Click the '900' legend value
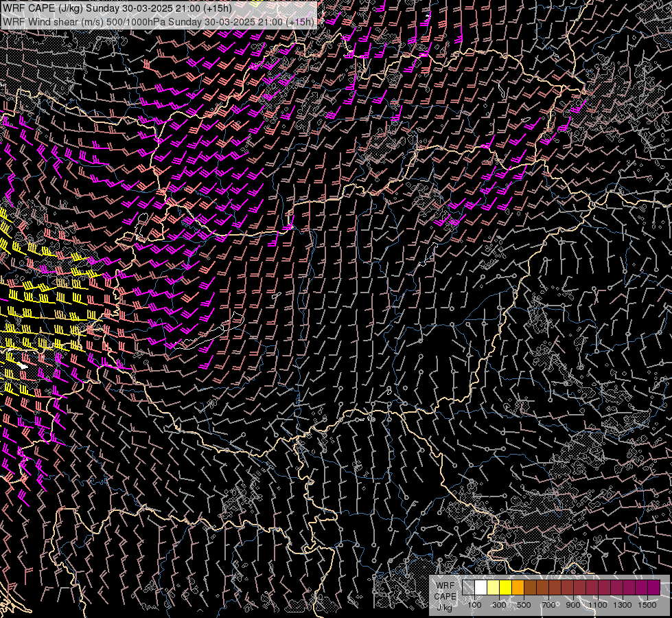The width and height of the screenshot is (672, 618). 573,605
